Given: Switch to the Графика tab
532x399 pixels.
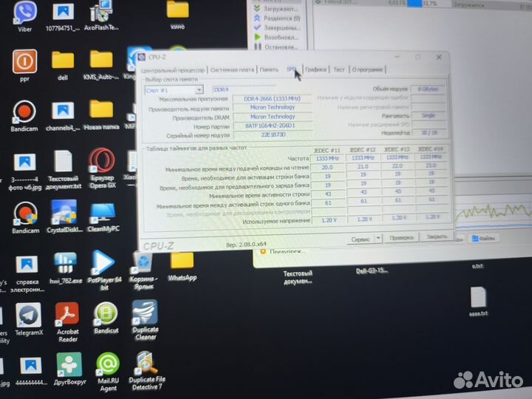Looking at the screenshot, I should click(x=316, y=69).
